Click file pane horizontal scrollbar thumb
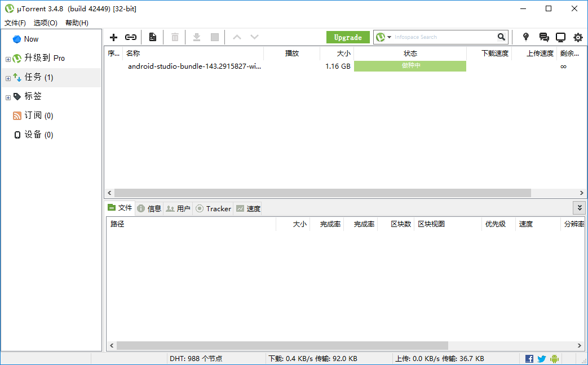This screenshot has width=588, height=365. tap(282, 345)
